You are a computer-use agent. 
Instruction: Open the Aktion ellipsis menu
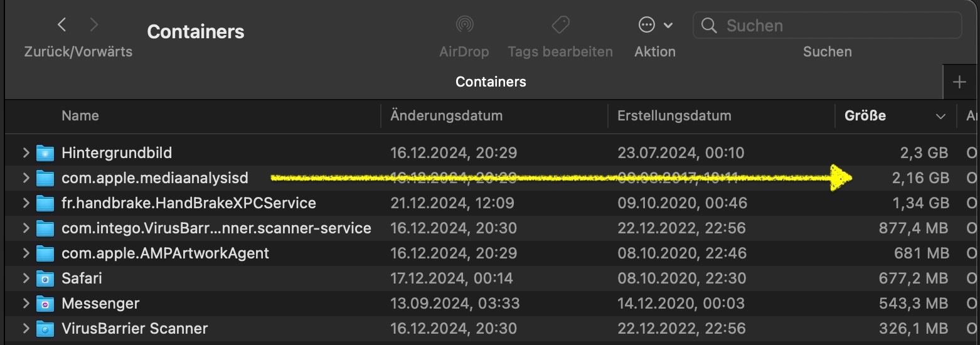click(654, 25)
